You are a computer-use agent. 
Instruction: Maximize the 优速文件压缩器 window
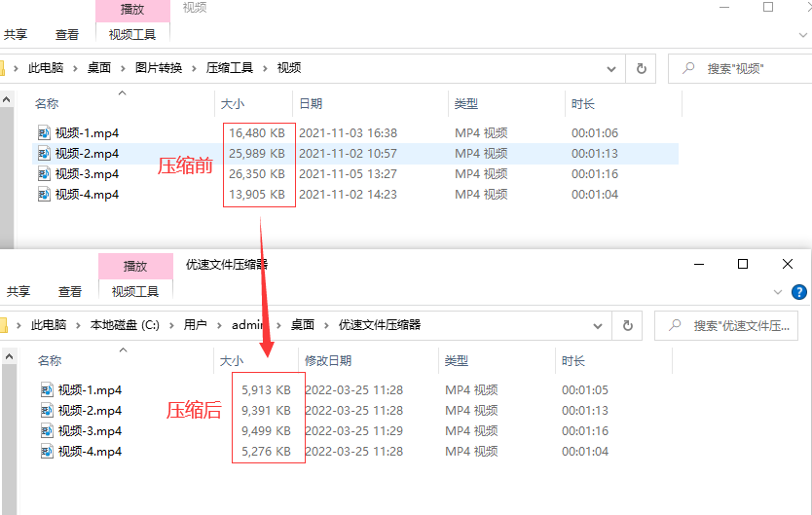point(743,264)
